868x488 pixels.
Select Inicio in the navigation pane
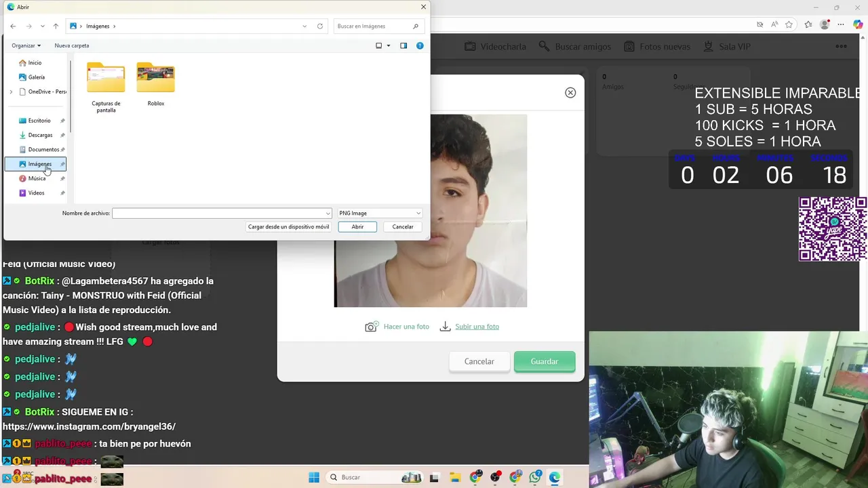click(x=35, y=62)
